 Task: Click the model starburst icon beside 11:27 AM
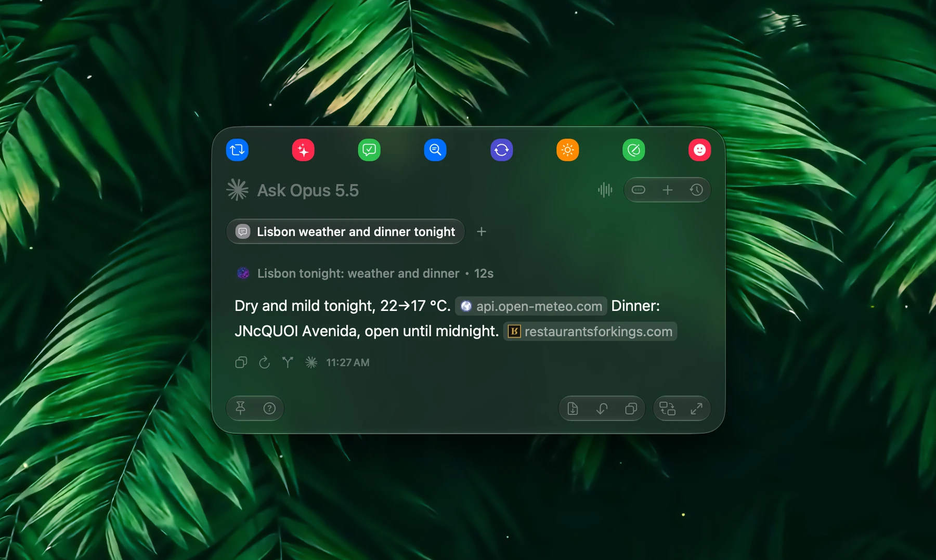click(x=311, y=362)
